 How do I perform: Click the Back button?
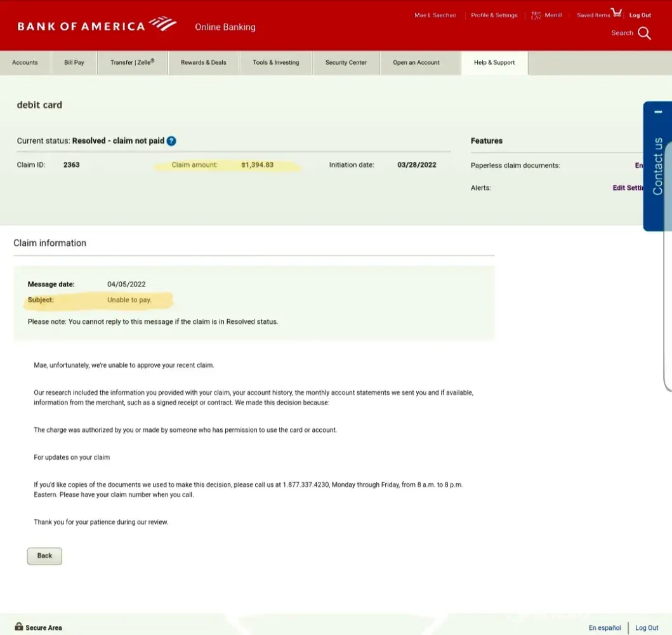pyautogui.click(x=44, y=556)
